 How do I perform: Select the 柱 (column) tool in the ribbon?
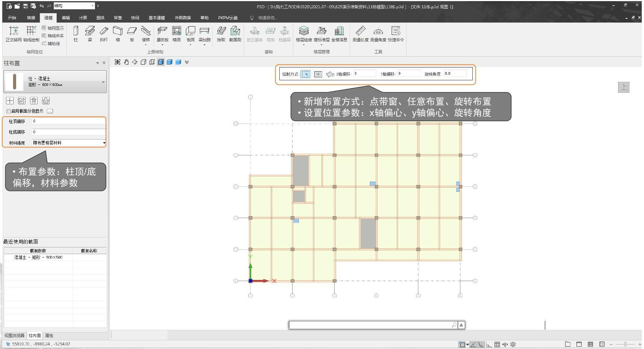click(75, 34)
